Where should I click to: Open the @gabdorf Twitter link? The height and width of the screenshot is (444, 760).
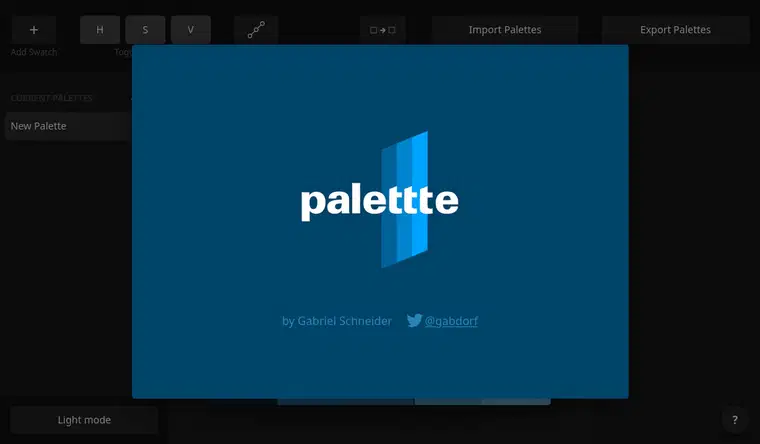click(451, 321)
